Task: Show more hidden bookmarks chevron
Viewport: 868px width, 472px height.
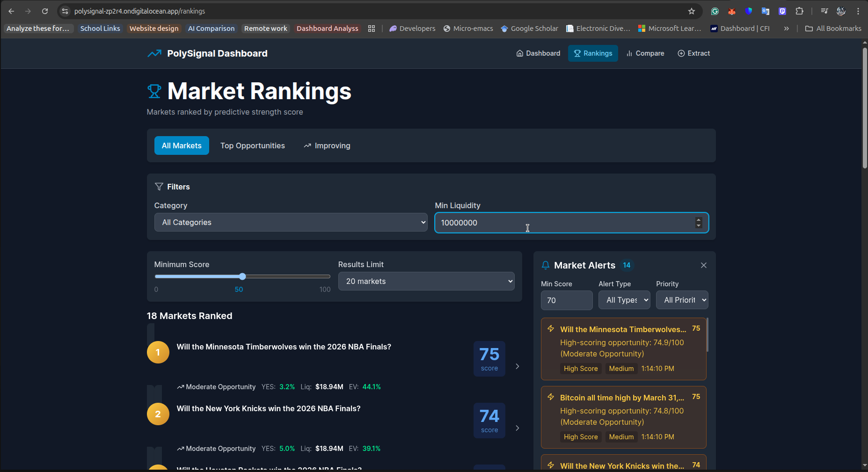Action: (x=787, y=29)
